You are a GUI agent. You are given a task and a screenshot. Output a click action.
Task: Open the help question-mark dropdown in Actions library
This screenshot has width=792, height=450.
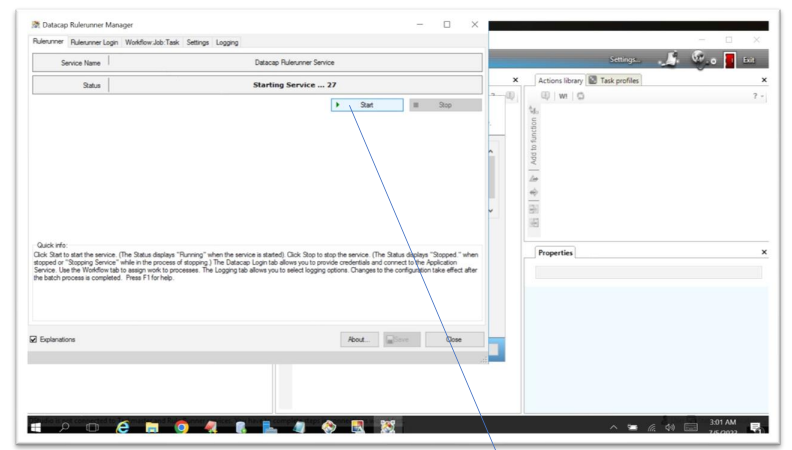(x=758, y=96)
